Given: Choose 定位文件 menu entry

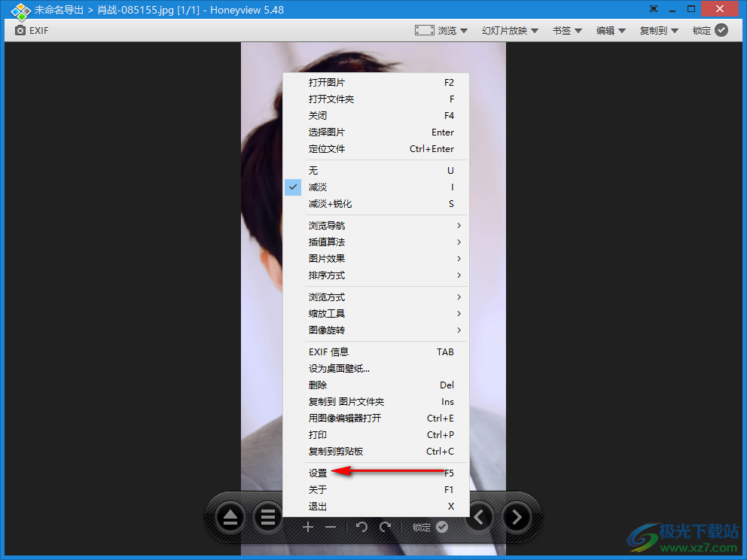Looking at the screenshot, I should [377, 149].
